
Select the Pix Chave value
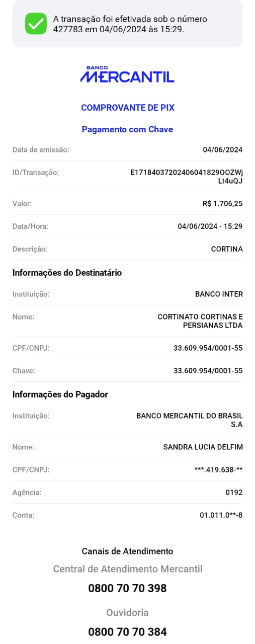click(x=208, y=371)
